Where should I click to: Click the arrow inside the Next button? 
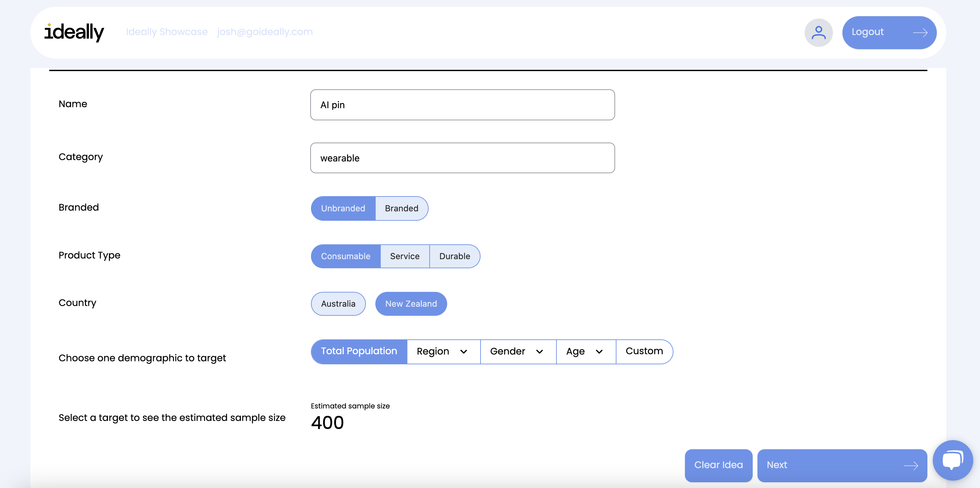point(912,465)
